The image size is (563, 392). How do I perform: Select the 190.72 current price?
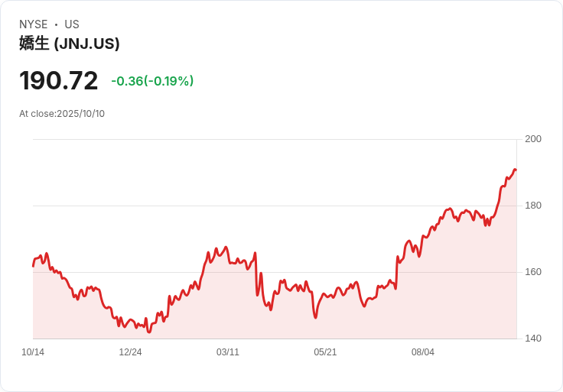pyautogui.click(x=59, y=80)
